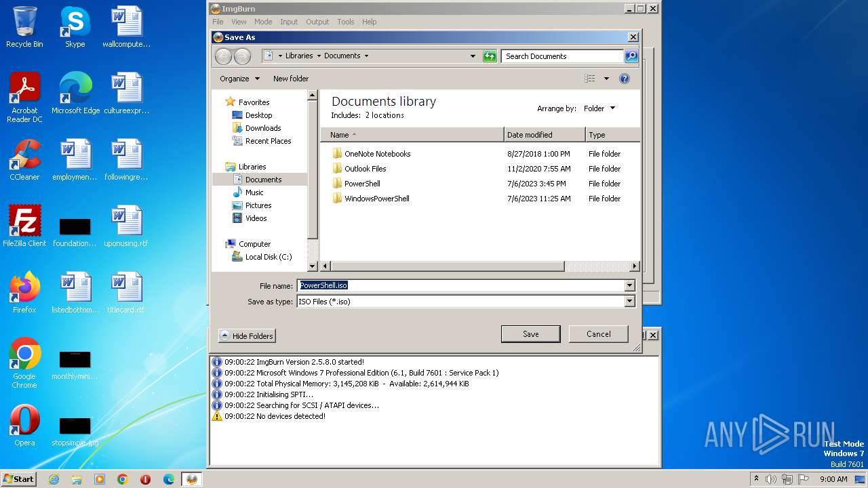
Task: Open Firefox desktop shortcut
Action: (24, 292)
